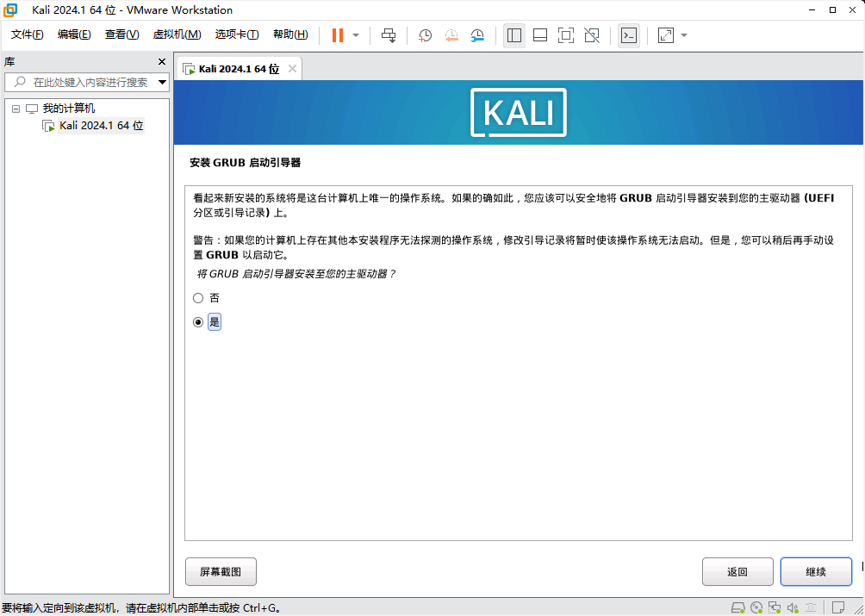Open the 虚拟机(M) menu
Viewport: 865px width, 616px height.
pos(177,34)
